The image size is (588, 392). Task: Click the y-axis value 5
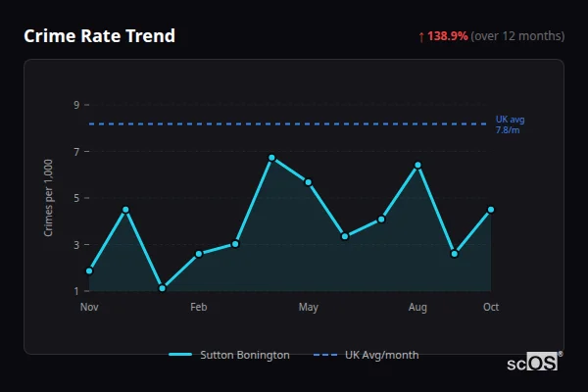76,198
